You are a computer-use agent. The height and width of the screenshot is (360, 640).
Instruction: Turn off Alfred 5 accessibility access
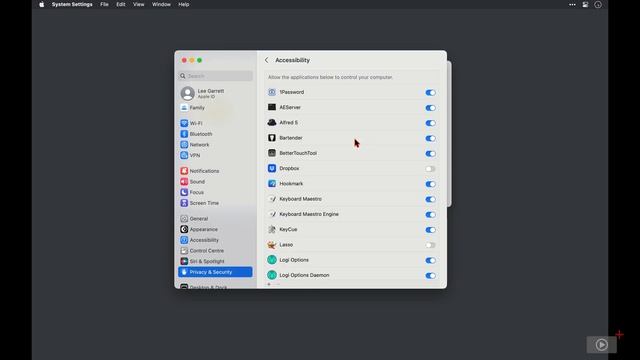[430, 123]
